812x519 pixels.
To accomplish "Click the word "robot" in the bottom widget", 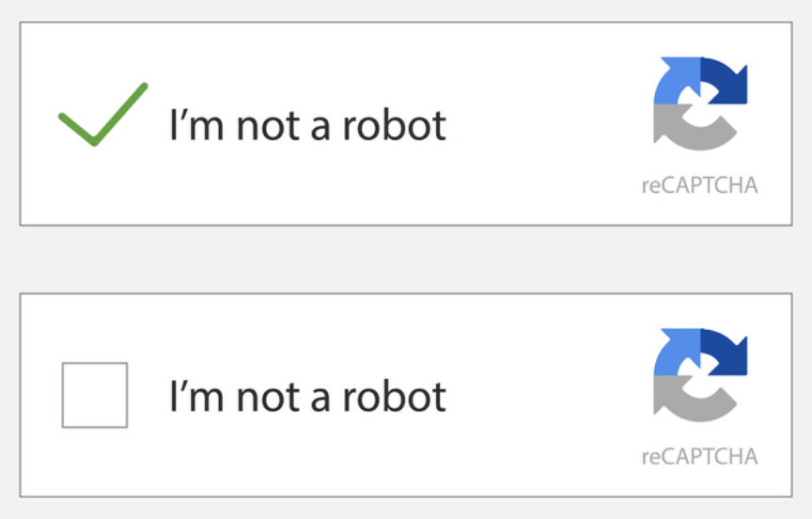I will coord(394,396).
